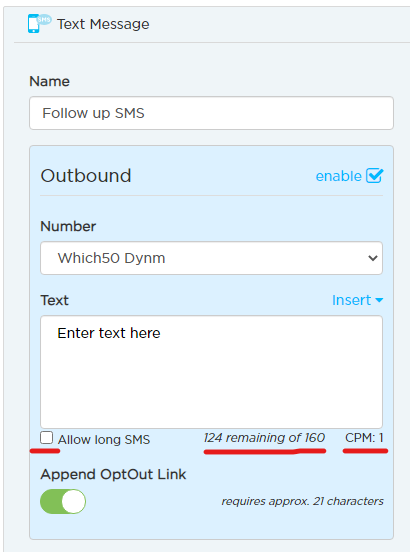The height and width of the screenshot is (552, 410).
Task: Click the SMS phone icon
Action: coord(39,23)
